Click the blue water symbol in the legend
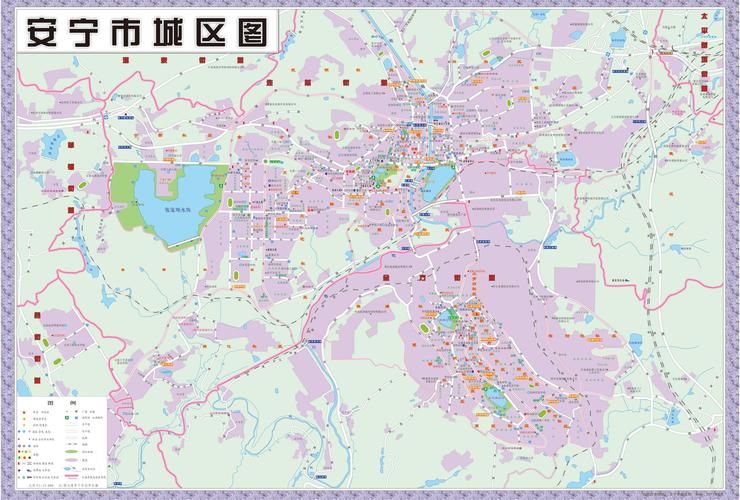 tap(69, 469)
